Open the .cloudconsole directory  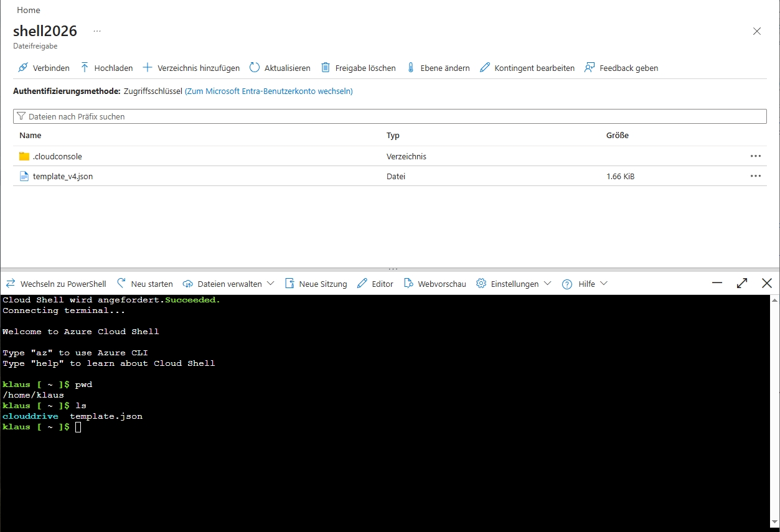(x=57, y=156)
